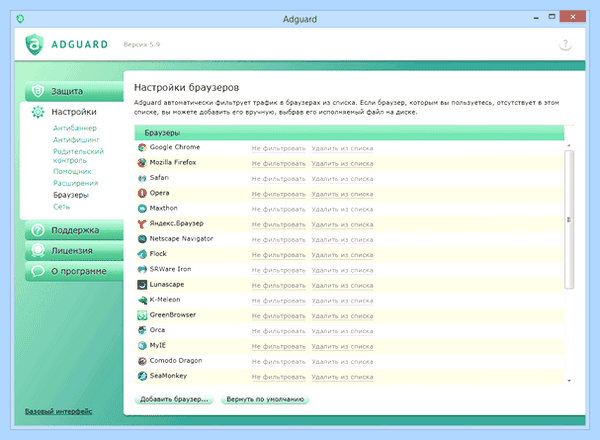Image resolution: width=600 pixels, height=440 pixels.
Task: Select Браузеры settings item
Action: [71, 195]
